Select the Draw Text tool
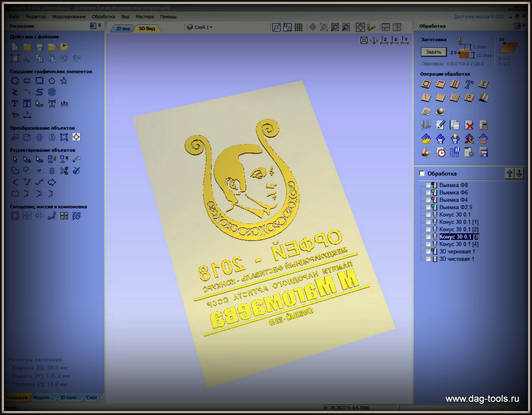Viewport: 532px width, 415px height. 15,104
